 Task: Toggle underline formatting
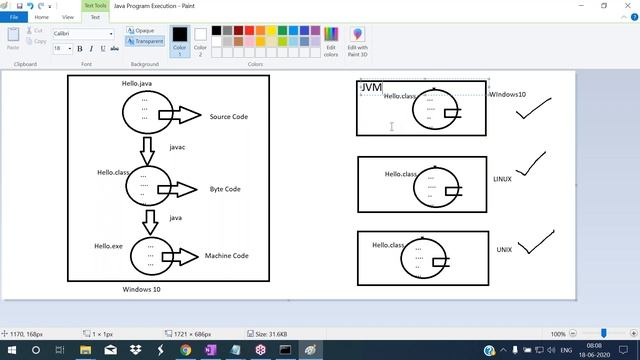click(103, 49)
